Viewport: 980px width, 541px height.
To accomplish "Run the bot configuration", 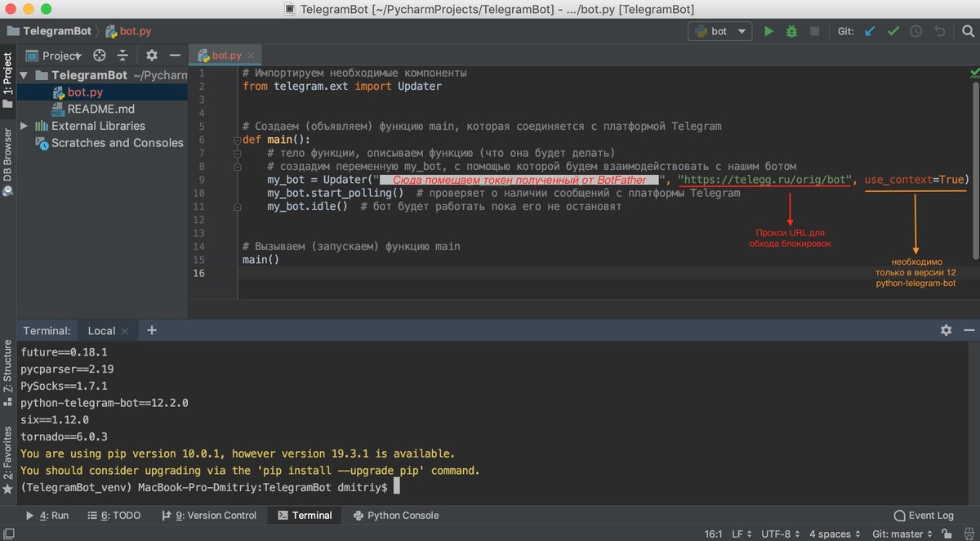I will click(x=768, y=30).
